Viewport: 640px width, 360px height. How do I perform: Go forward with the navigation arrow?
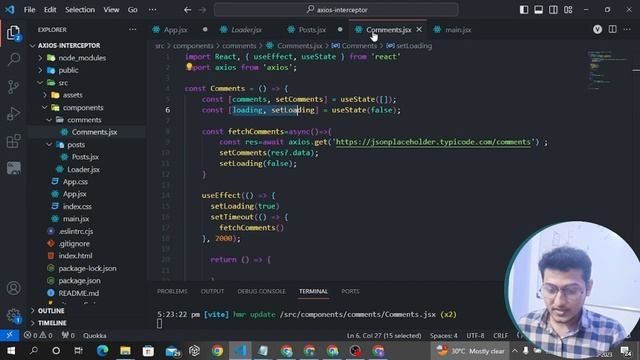(202, 10)
